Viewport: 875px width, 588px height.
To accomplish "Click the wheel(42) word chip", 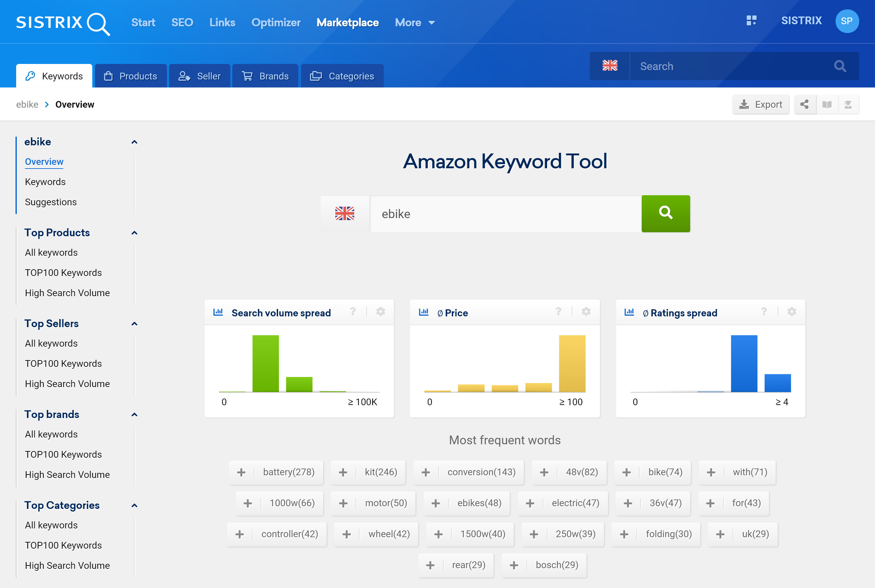I will [376, 534].
